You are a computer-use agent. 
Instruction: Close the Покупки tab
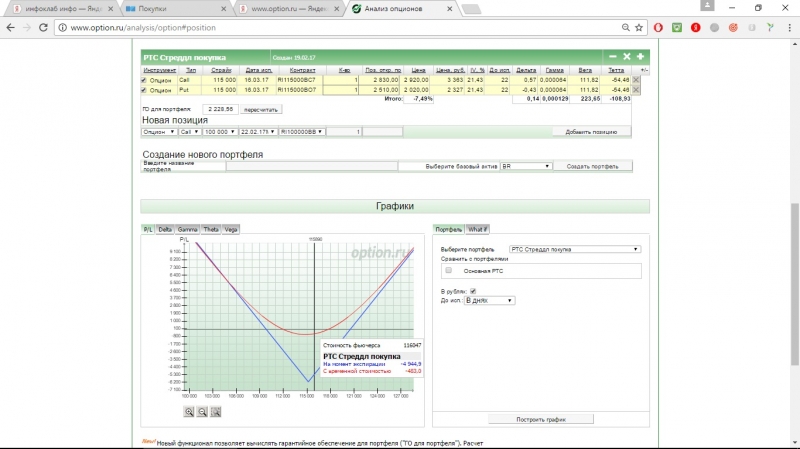point(223,9)
